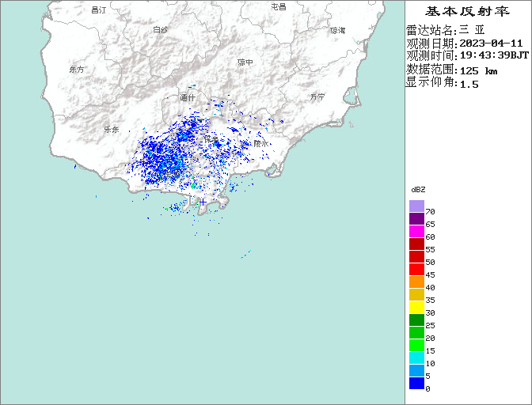Screen dimensions: 532x405
Task: Click the elevation angle value 1.5
Action: tap(469, 84)
